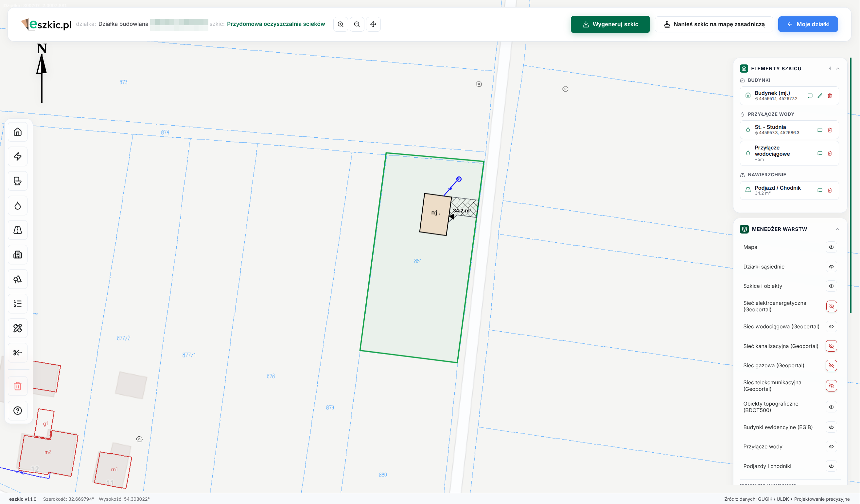Collapse the Elementy szkicu panel

(x=837, y=69)
